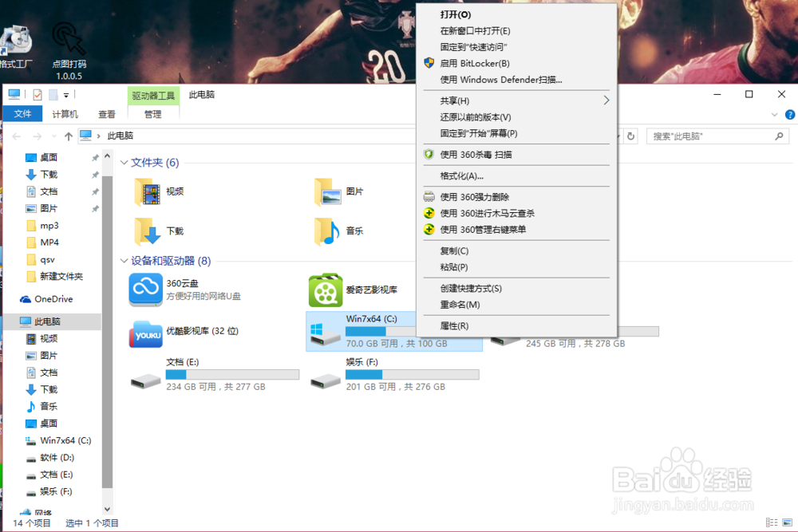The width and height of the screenshot is (798, 532).
Task: Click the pin icon beside 图片
Action: point(94,208)
